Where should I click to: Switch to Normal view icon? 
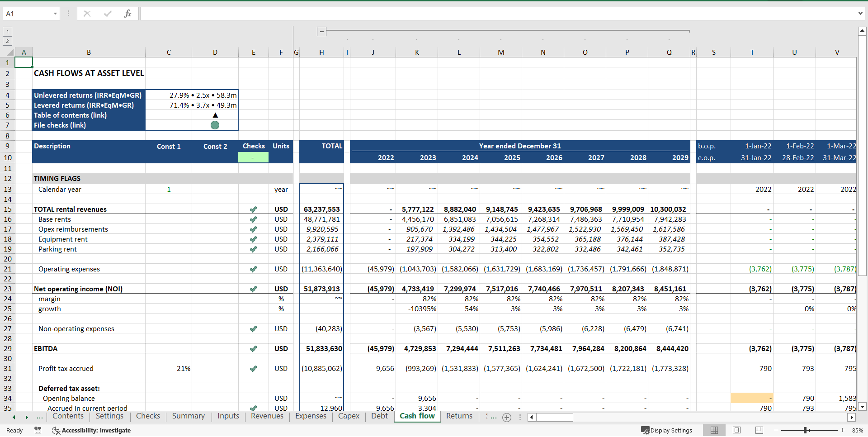(714, 430)
